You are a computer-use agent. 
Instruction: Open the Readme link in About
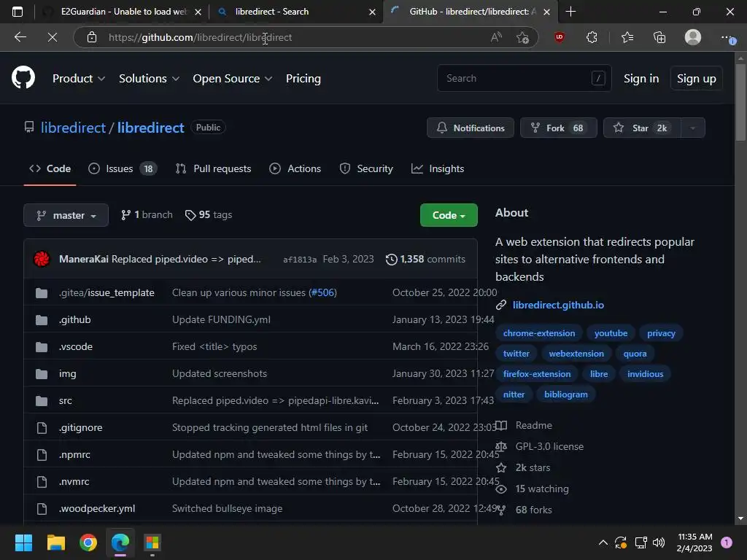click(533, 425)
